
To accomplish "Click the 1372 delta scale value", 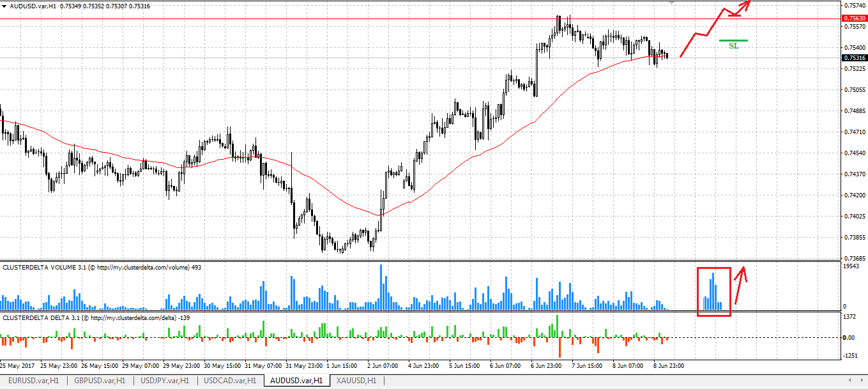I will [851, 317].
